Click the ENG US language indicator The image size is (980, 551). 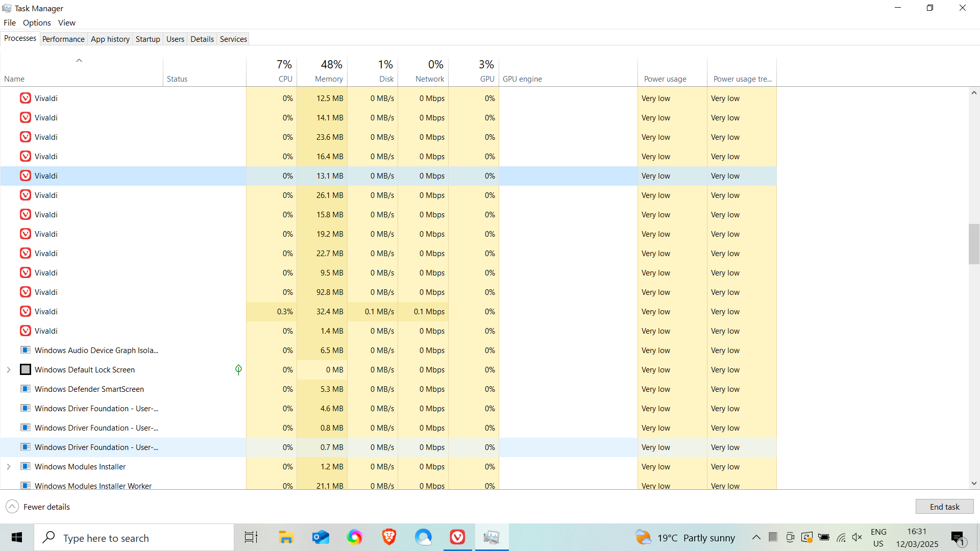coord(878,538)
